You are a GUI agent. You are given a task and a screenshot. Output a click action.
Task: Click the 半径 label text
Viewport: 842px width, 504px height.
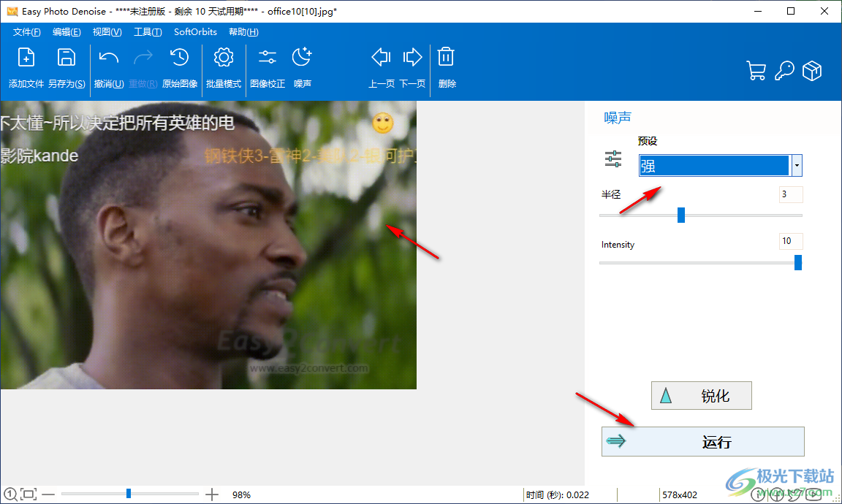[x=611, y=194]
